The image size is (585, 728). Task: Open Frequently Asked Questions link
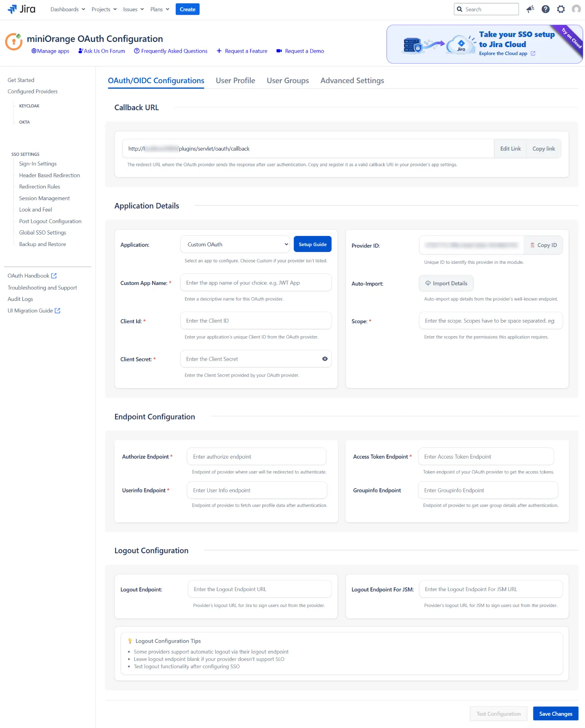click(x=171, y=51)
